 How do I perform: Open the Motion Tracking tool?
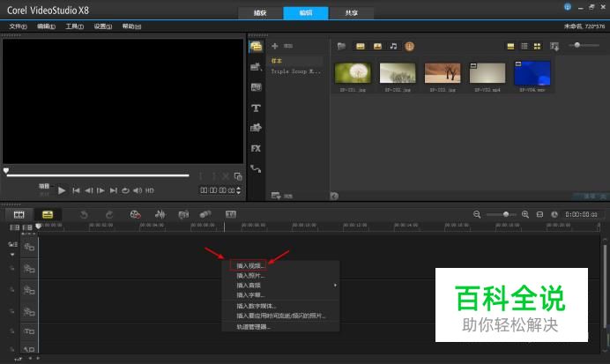(x=205, y=214)
